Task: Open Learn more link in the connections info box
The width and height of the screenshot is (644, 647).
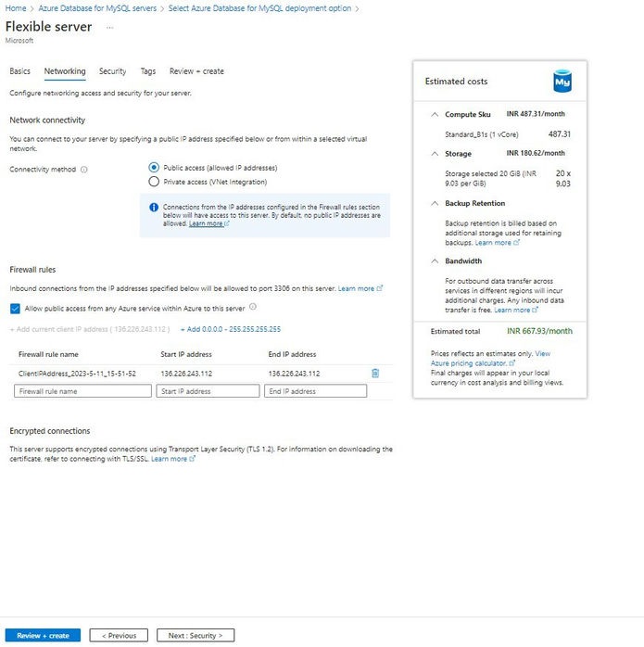Action: 208,223
